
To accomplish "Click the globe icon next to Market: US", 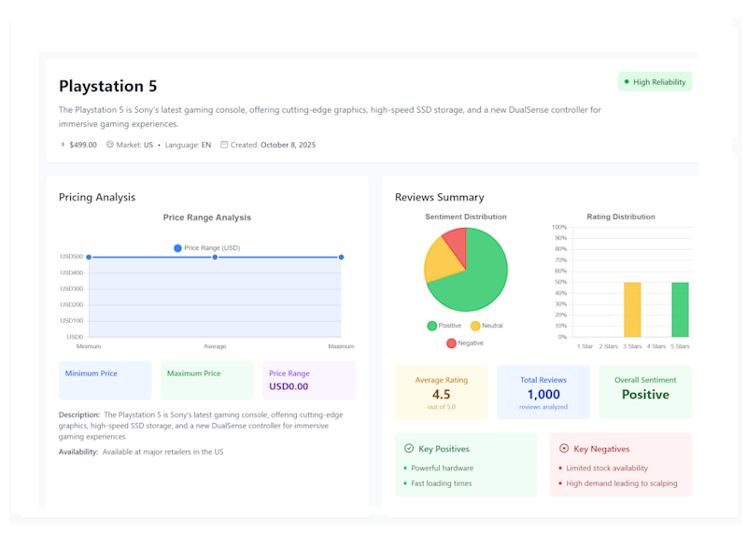I will (110, 145).
